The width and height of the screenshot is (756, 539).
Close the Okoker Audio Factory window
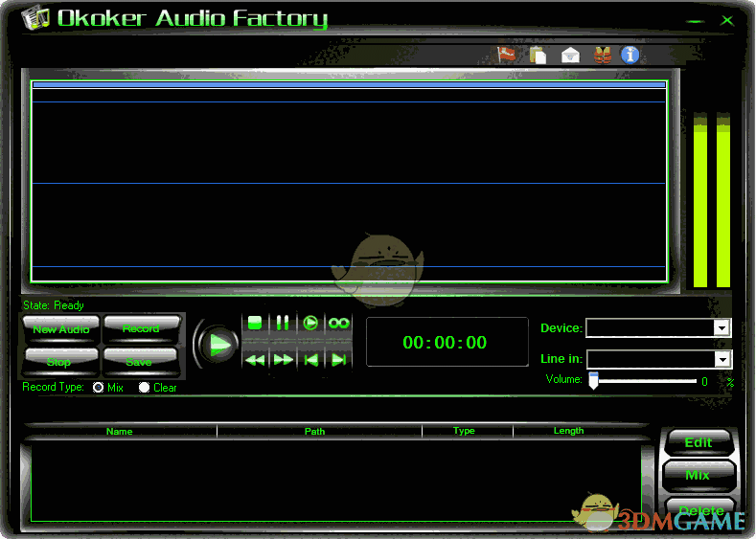point(727,21)
